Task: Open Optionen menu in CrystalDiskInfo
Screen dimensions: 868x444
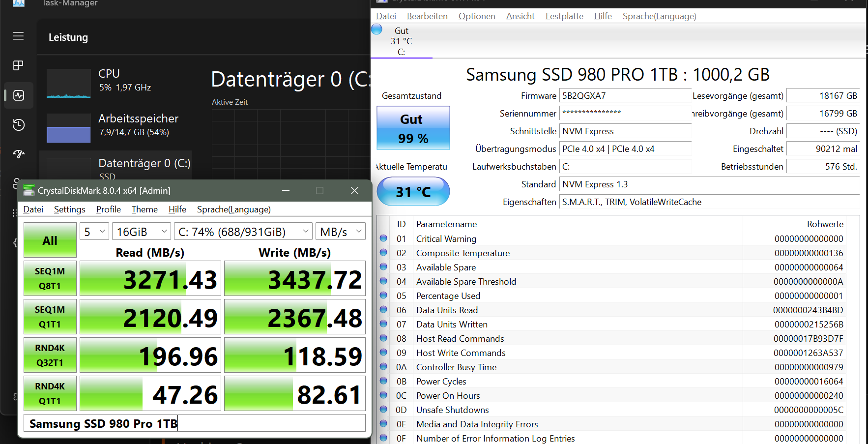Action: pos(477,16)
